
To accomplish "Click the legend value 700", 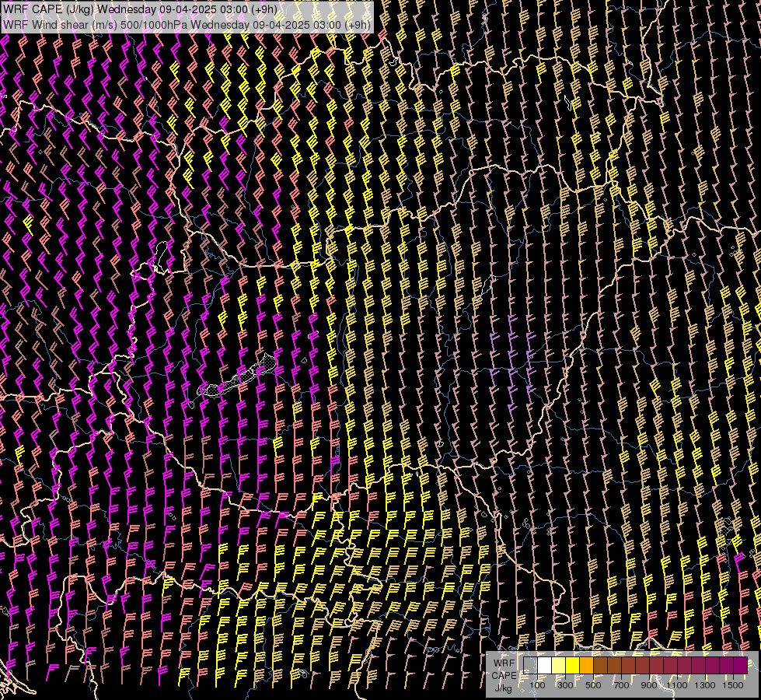I will [621, 685].
